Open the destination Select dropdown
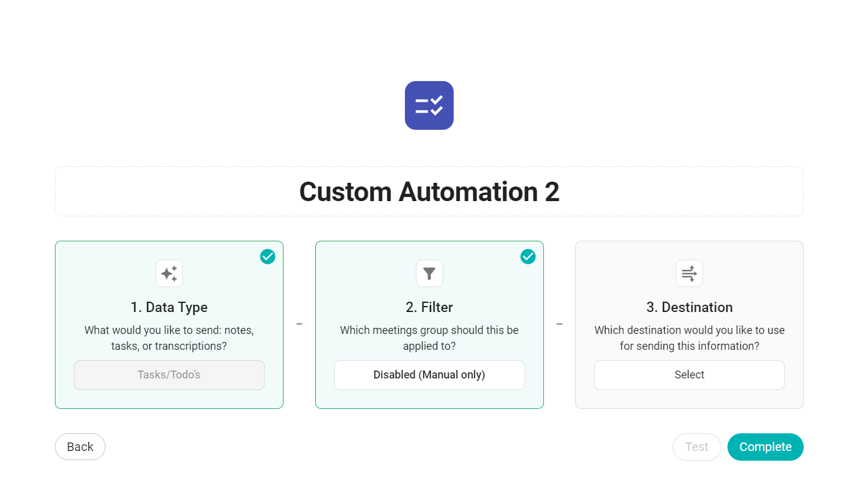The height and width of the screenshot is (504, 847). (689, 375)
